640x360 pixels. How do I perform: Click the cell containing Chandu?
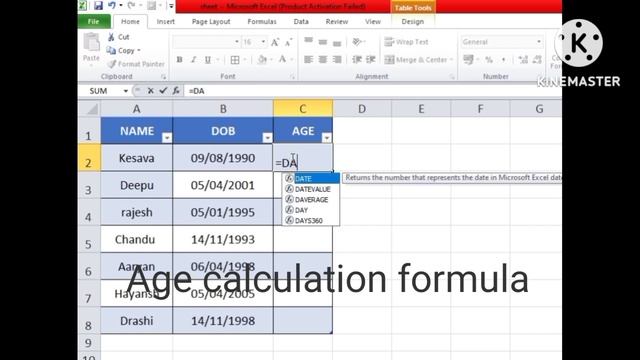coord(136,239)
